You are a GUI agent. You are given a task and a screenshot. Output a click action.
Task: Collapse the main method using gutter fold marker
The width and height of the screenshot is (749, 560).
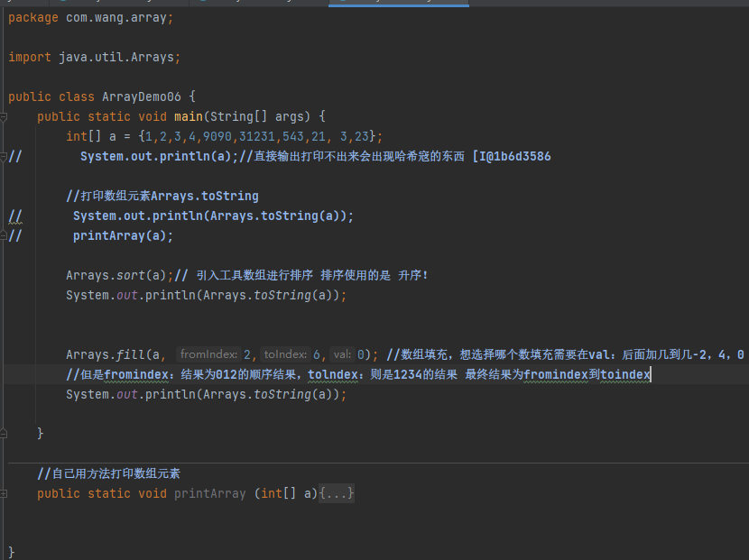click(5, 117)
